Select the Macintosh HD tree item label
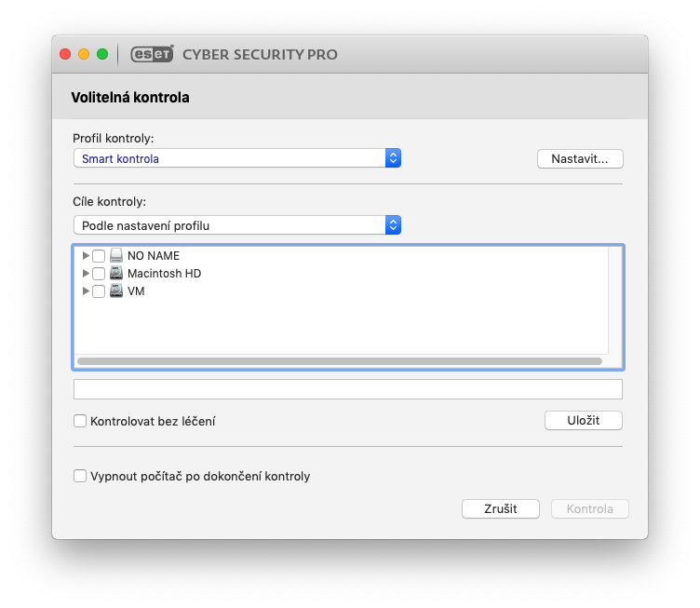The height and width of the screenshot is (608, 700). [x=164, y=274]
